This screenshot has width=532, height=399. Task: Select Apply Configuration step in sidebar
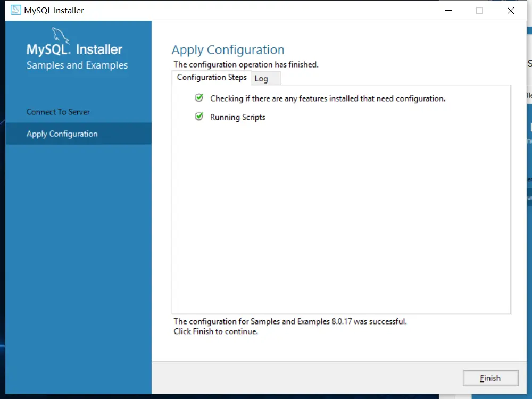click(78, 134)
